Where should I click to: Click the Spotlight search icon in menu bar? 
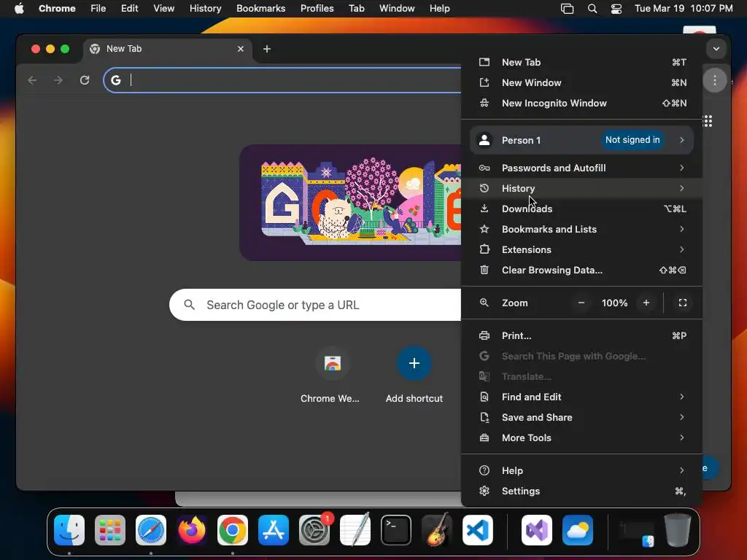pos(592,9)
